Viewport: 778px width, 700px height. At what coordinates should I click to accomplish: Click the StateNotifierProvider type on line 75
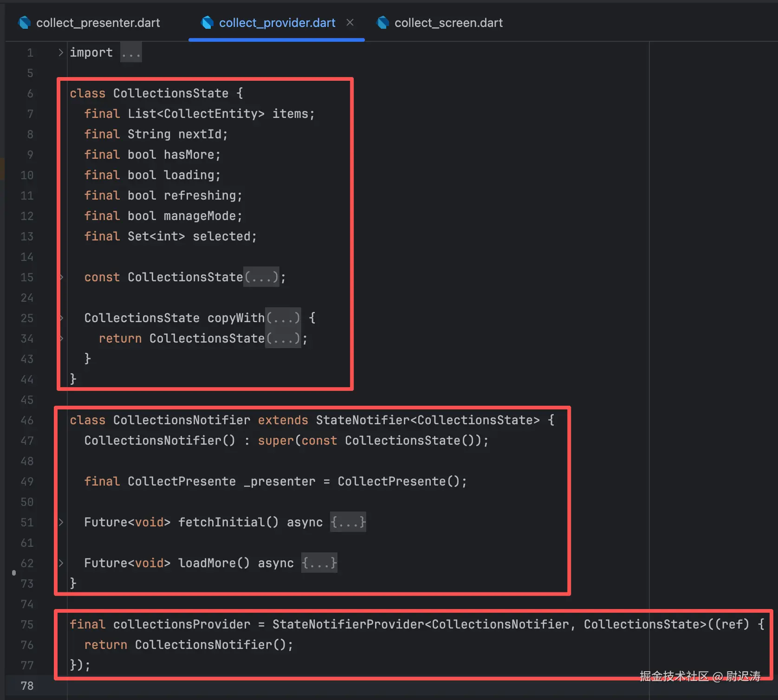tap(348, 624)
